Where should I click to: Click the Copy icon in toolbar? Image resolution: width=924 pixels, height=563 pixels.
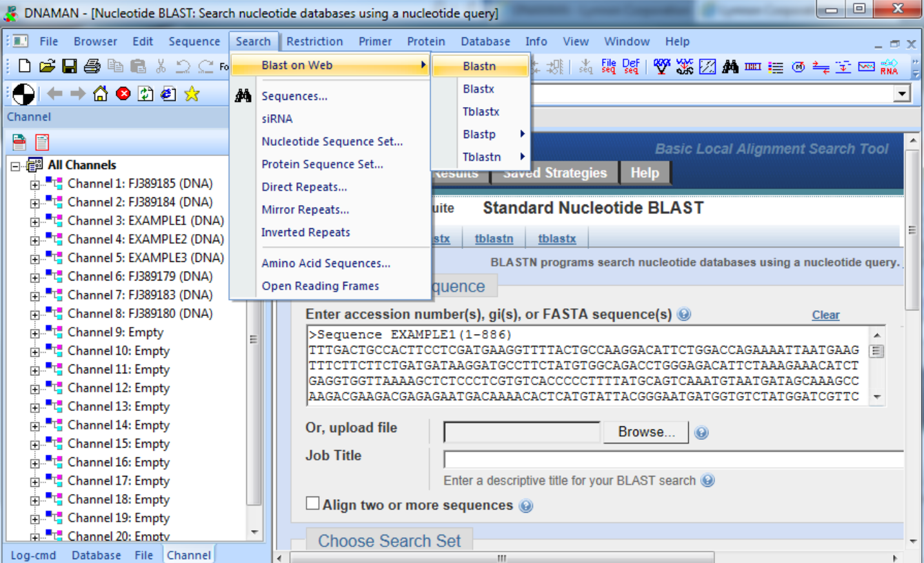tap(115, 66)
